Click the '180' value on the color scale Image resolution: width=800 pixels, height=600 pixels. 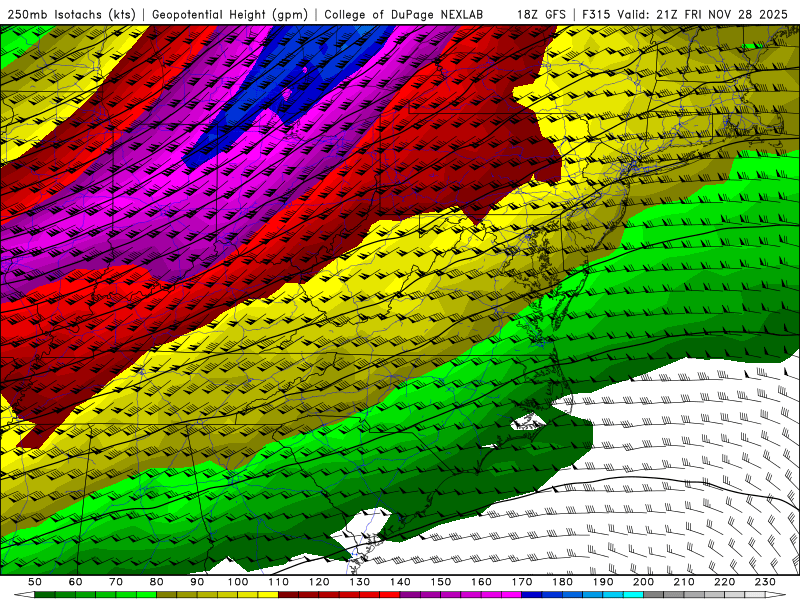click(x=562, y=582)
